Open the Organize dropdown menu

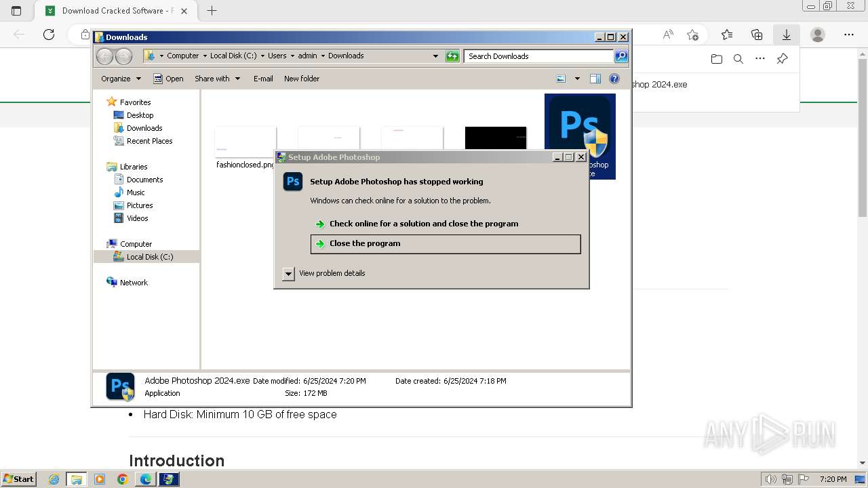pyautogui.click(x=121, y=79)
